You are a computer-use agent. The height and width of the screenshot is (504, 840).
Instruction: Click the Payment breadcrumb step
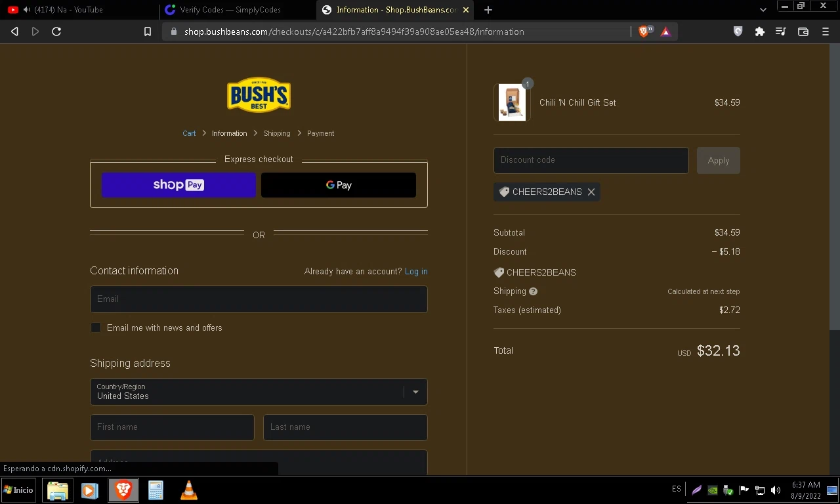pos(320,133)
